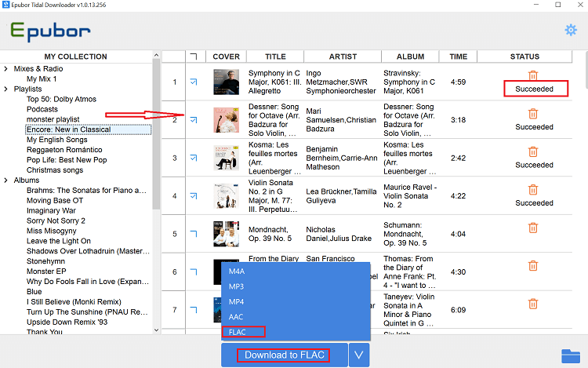Select the Stonehymn album

45,261
